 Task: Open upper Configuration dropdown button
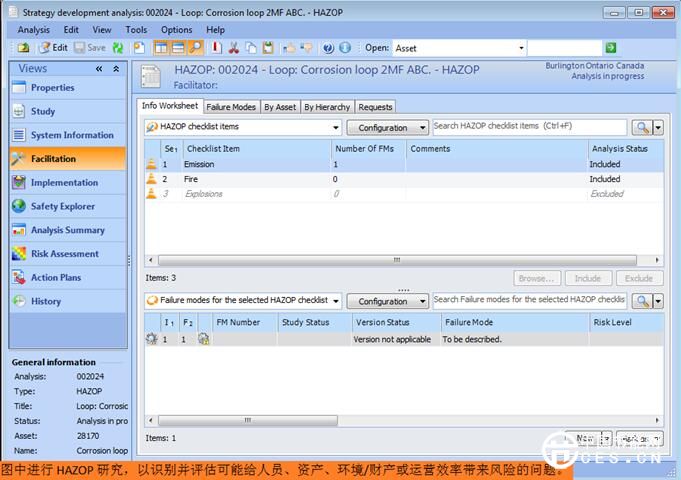coord(388,128)
